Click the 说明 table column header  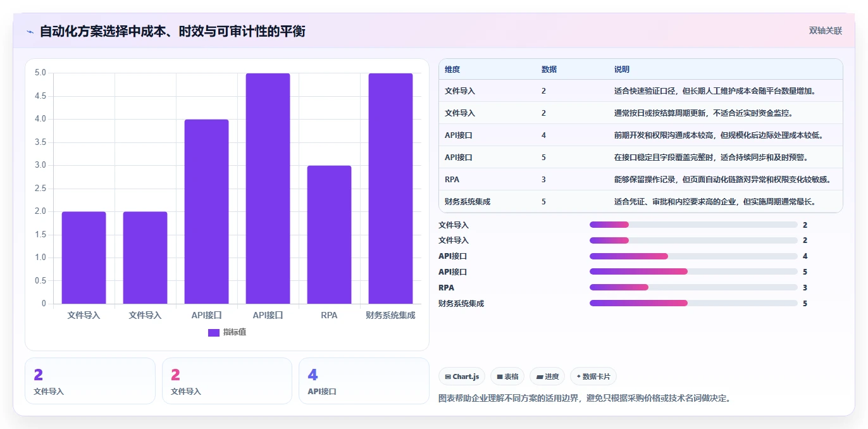[x=622, y=70]
